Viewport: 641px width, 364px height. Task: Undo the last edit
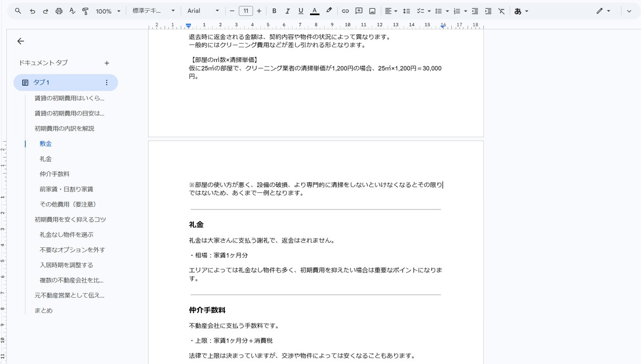33,11
